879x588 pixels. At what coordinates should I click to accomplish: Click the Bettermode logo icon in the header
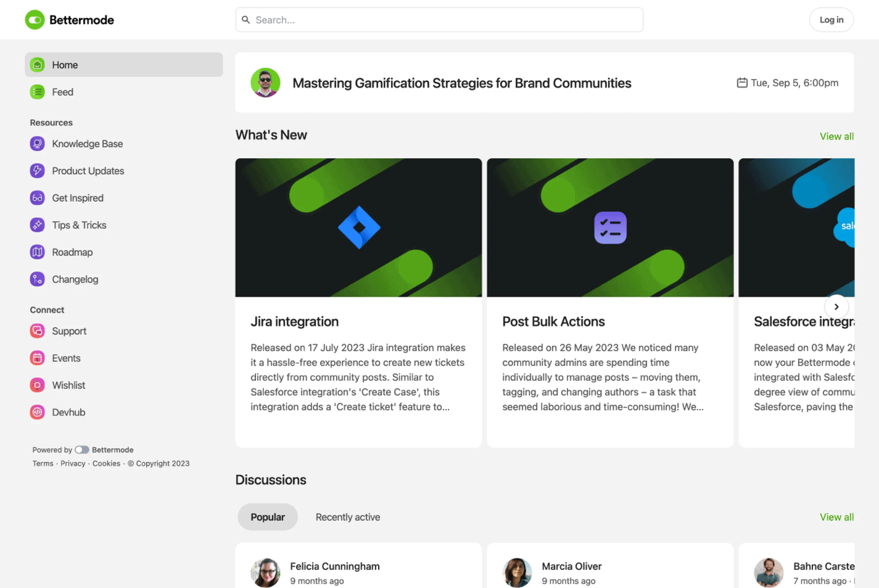coord(35,20)
